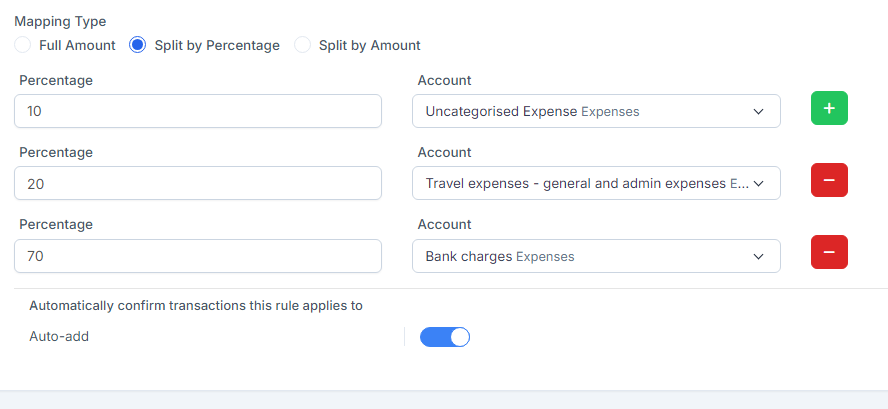Click the Percentage label above the 70 field
888x409 pixels.
55,224
